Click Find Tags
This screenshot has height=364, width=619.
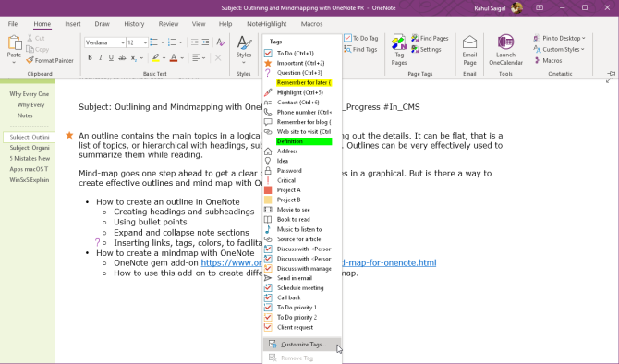pos(360,49)
